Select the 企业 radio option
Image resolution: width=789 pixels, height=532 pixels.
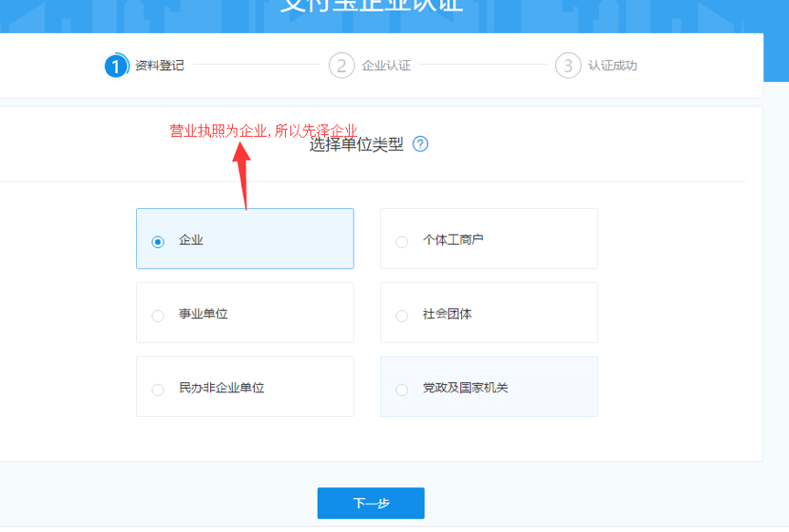(x=157, y=242)
